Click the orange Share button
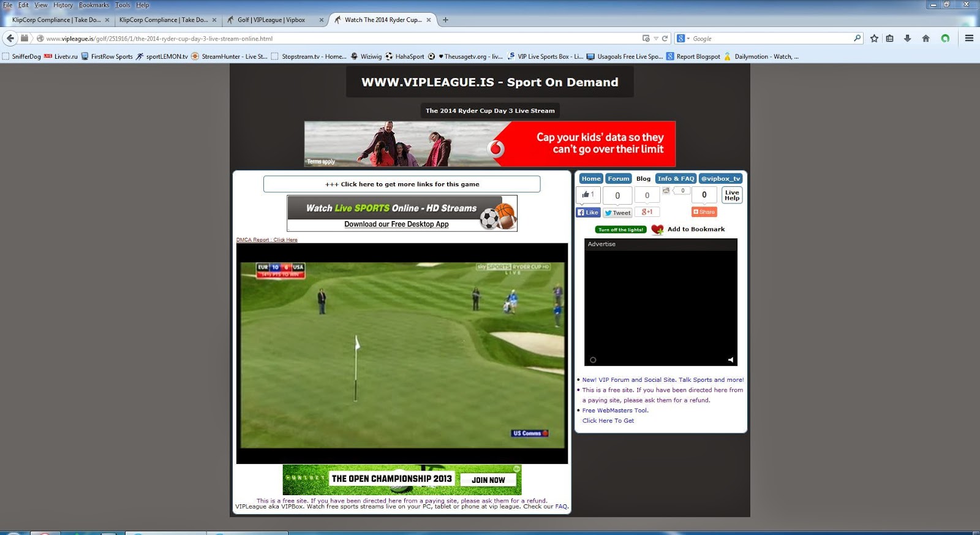This screenshot has height=535, width=980. [x=704, y=212]
